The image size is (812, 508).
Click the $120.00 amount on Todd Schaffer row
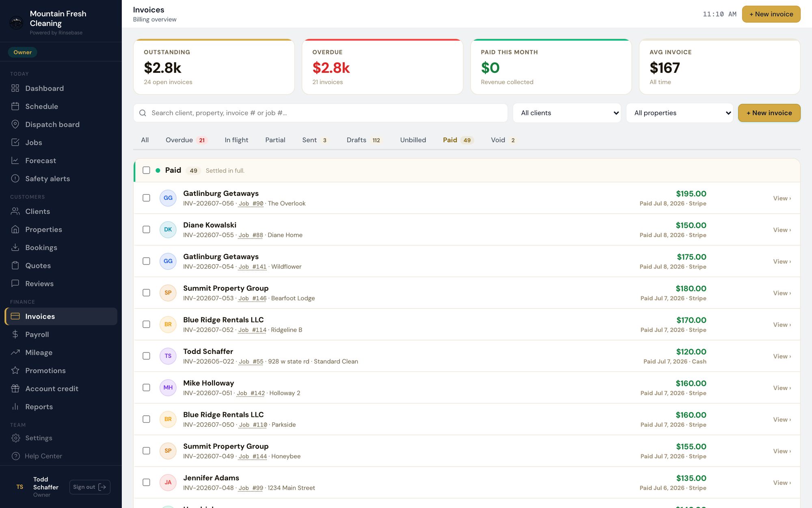point(691,352)
